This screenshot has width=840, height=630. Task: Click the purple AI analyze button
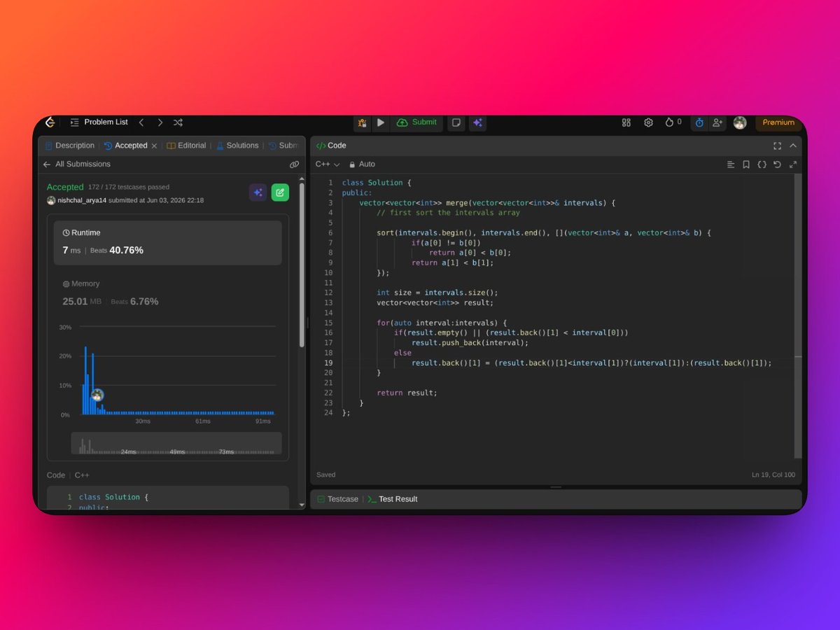[258, 192]
